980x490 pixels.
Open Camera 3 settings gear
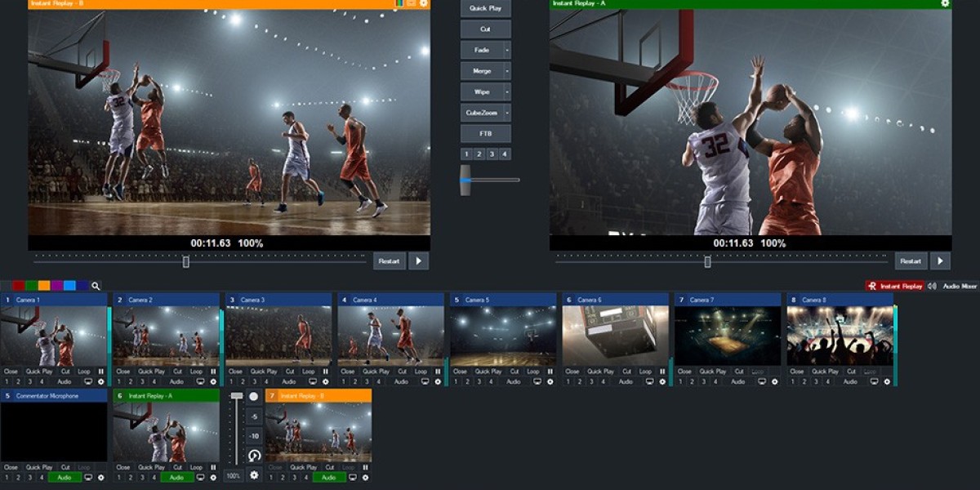(x=325, y=381)
